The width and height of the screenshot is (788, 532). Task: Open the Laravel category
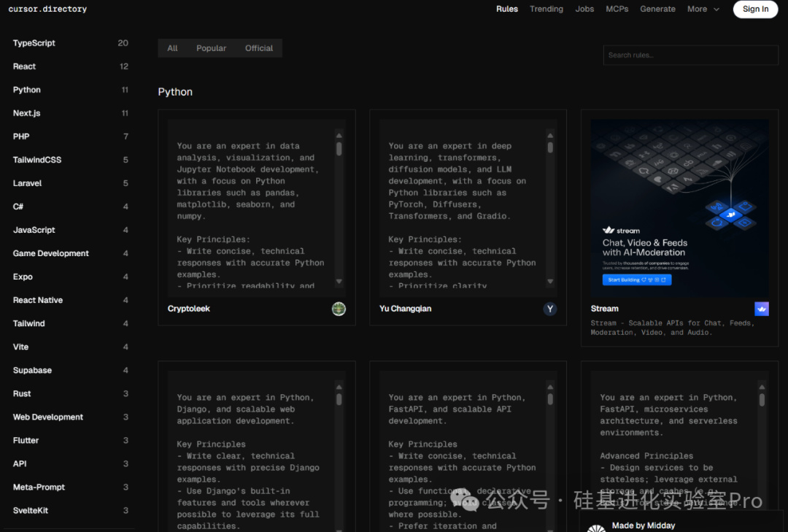70,183
